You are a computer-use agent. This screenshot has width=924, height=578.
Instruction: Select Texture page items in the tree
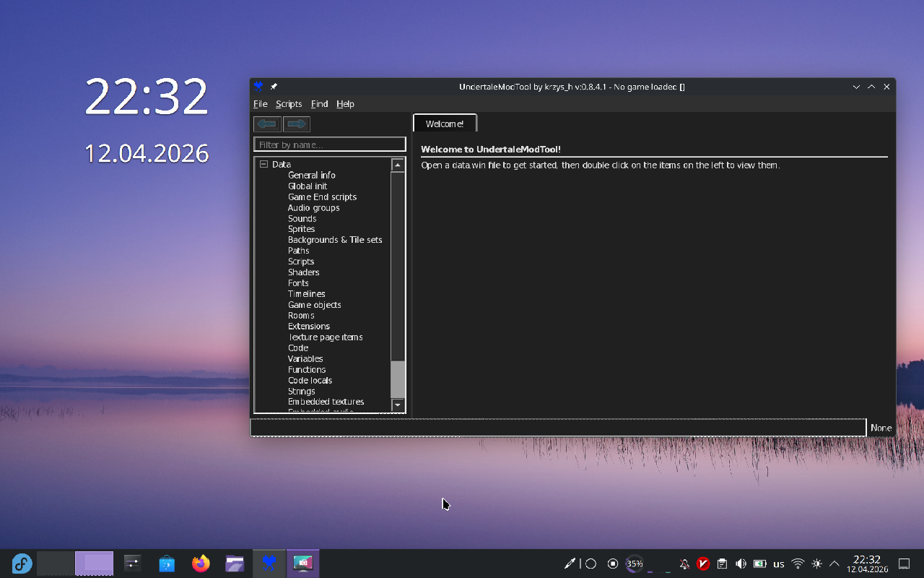coord(325,337)
